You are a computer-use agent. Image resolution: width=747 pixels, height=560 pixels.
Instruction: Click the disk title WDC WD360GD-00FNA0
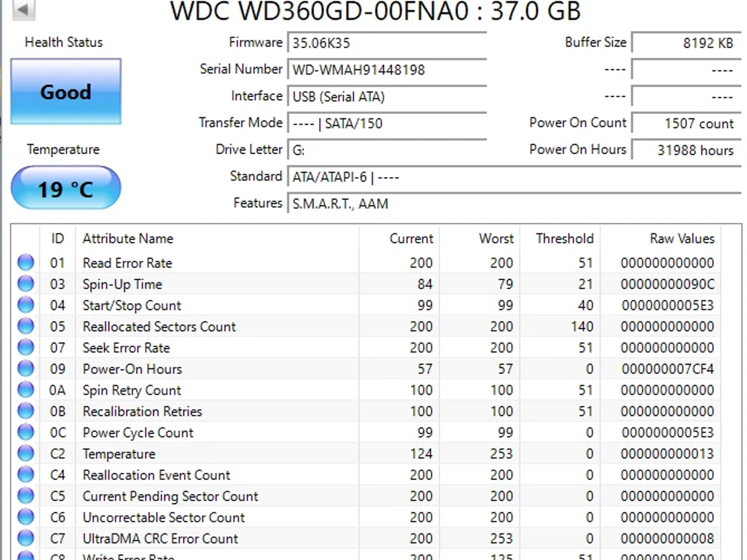pos(319,11)
